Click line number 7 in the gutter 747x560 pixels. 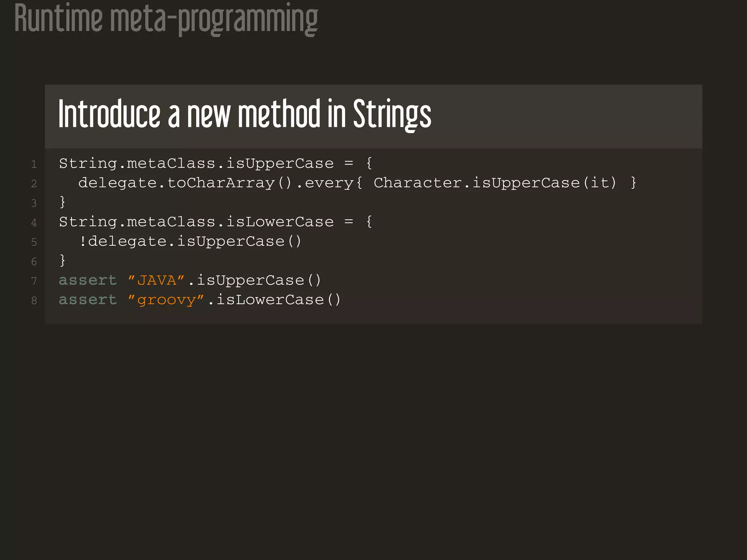pyautogui.click(x=34, y=281)
